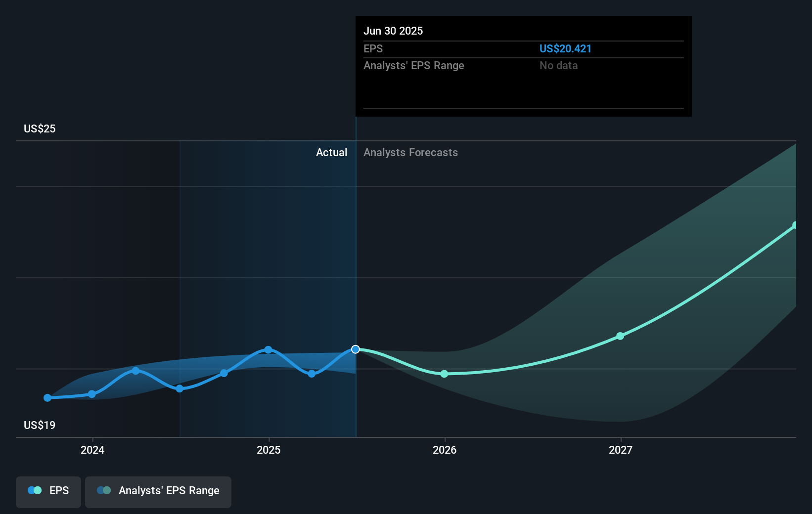This screenshot has width=812, height=514.
Task: Click the blue-green dot icon in EPS legend
Action: click(34, 490)
